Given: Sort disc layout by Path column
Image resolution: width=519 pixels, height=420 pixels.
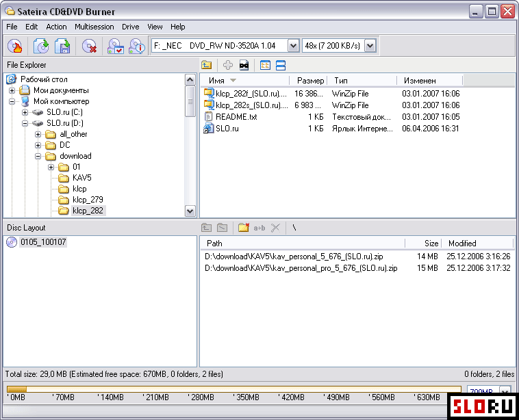Looking at the screenshot, I should (x=303, y=244).
